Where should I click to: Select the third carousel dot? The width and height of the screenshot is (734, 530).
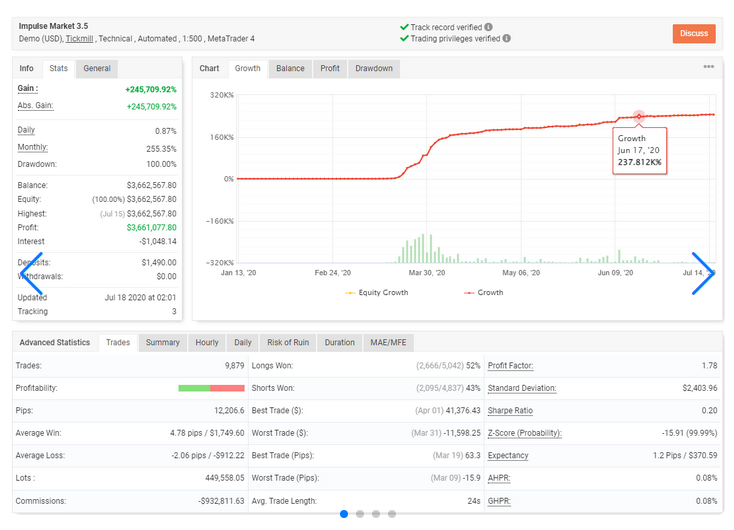click(x=376, y=514)
